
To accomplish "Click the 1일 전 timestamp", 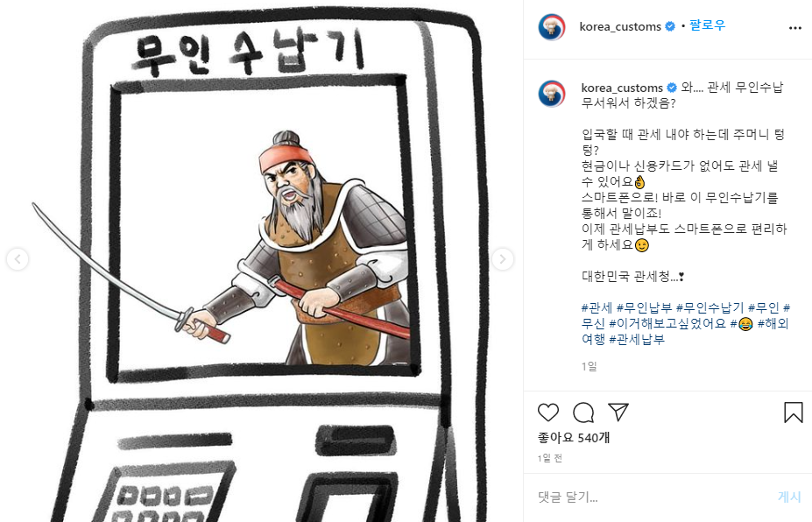I will tap(550, 458).
